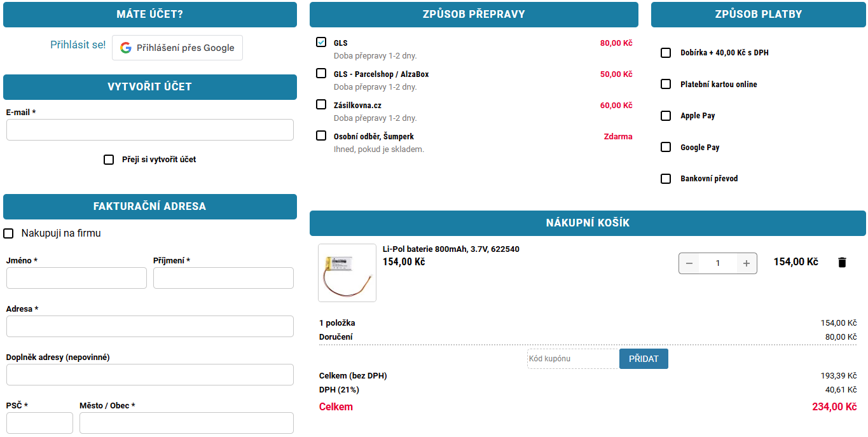Screen dimensions: 868x437
Task: Increase battery quantity with plus button
Action: tap(747, 263)
